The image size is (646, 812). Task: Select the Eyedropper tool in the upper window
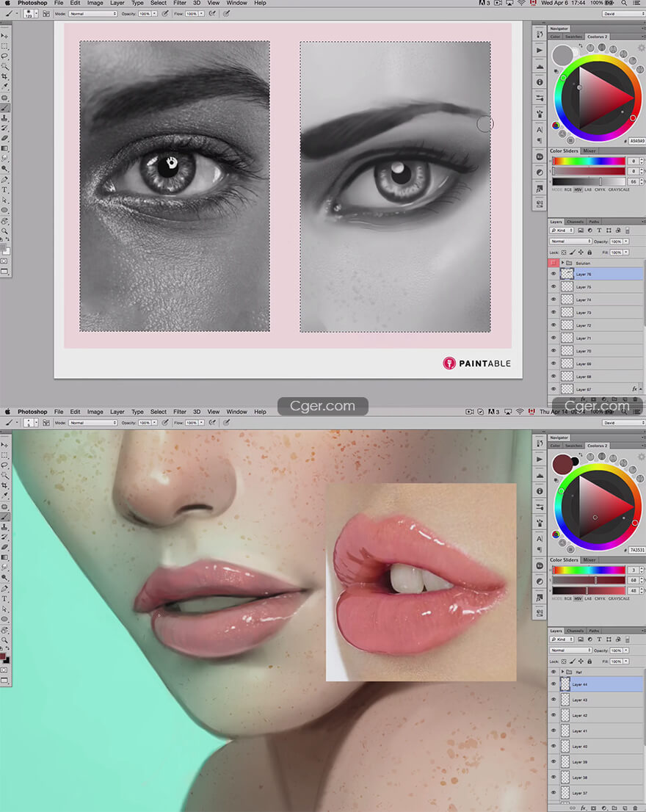4,87
